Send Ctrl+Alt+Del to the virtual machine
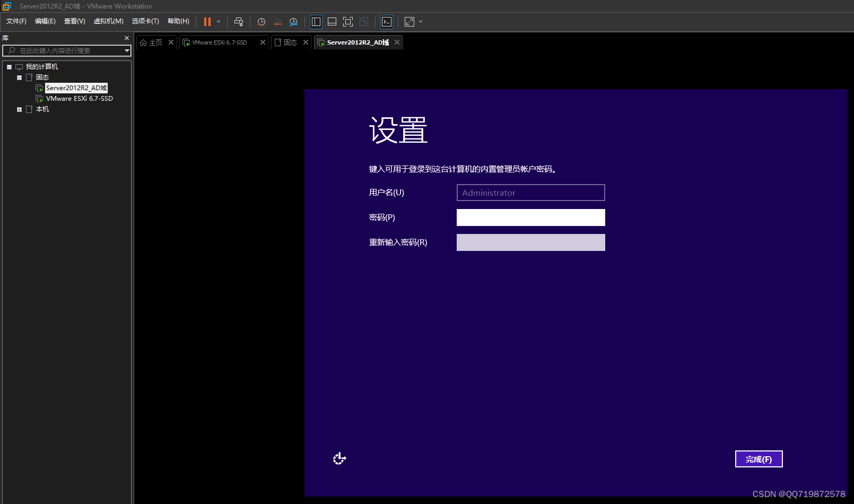This screenshot has width=854, height=504. point(239,22)
